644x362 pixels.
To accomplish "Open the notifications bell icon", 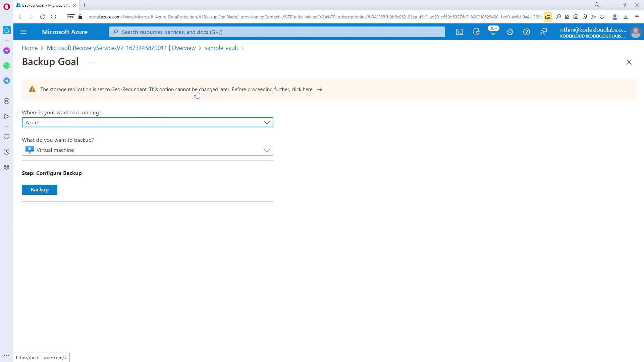I will 492,32.
